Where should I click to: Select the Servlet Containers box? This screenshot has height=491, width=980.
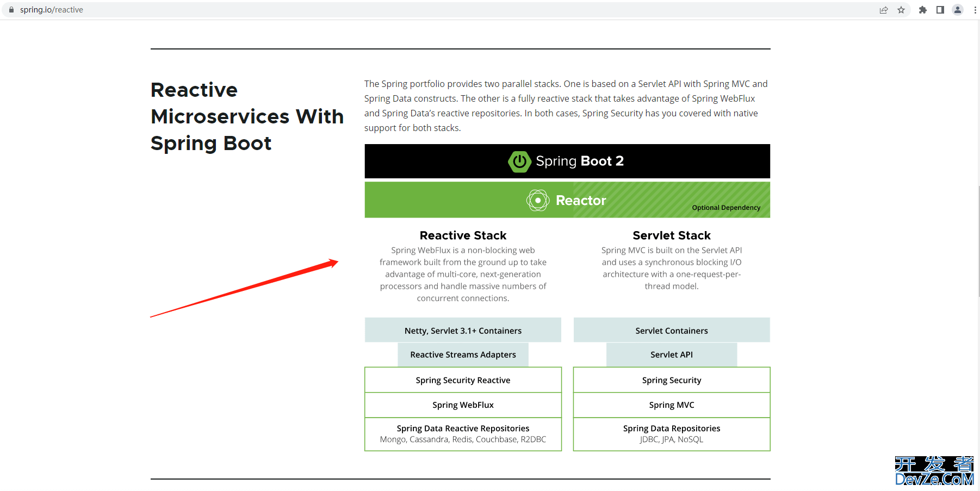[x=672, y=330]
